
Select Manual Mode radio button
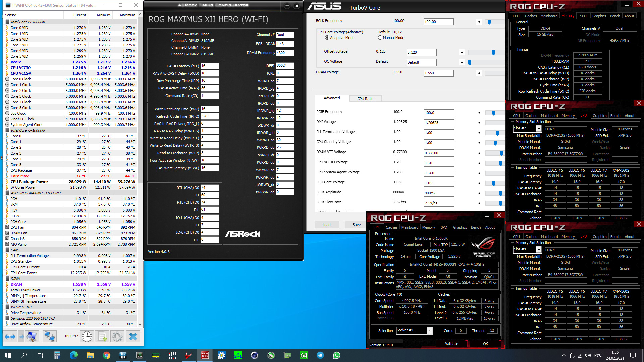(x=380, y=38)
